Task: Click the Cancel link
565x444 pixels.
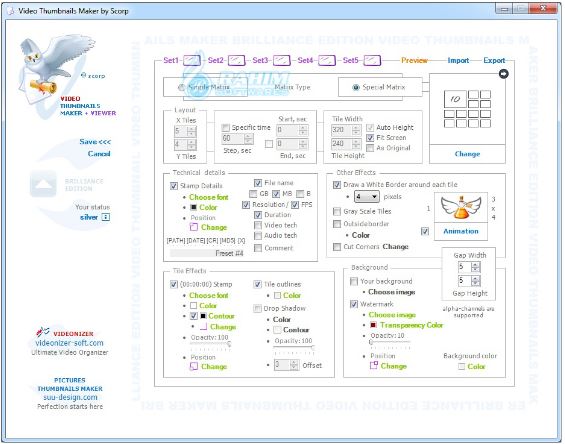Action: [x=99, y=154]
